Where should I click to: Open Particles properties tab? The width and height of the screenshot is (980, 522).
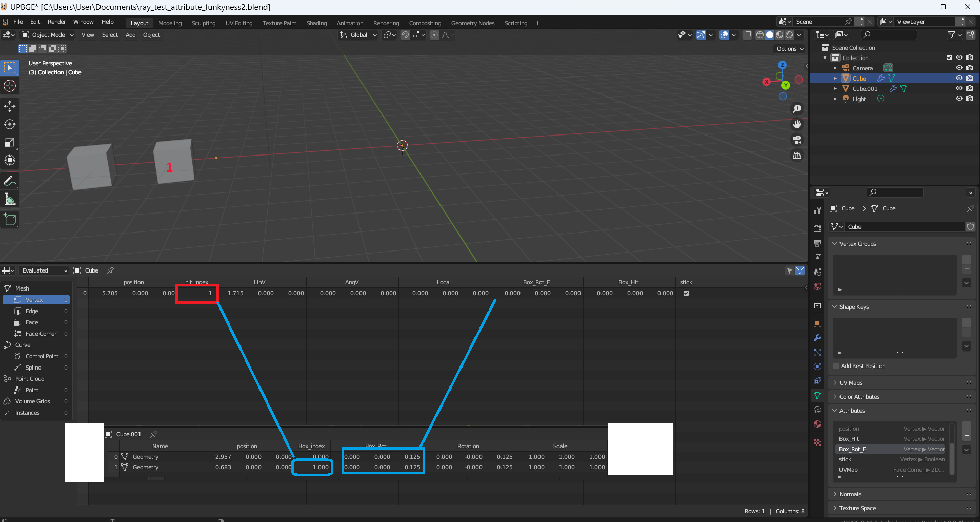click(x=817, y=352)
